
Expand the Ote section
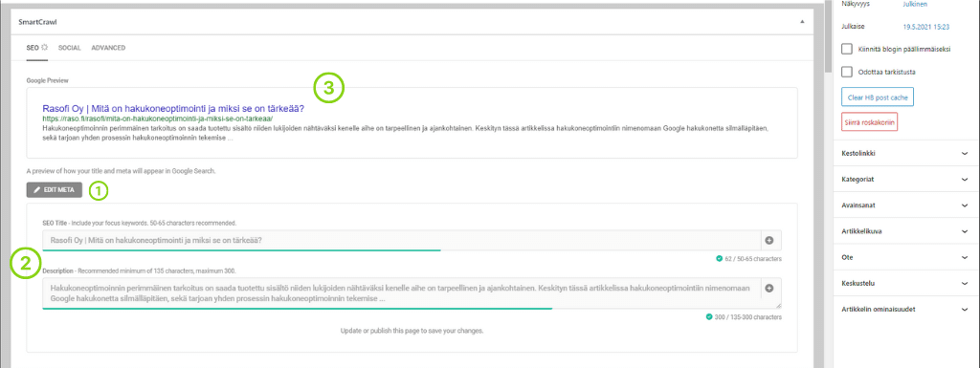(906, 257)
